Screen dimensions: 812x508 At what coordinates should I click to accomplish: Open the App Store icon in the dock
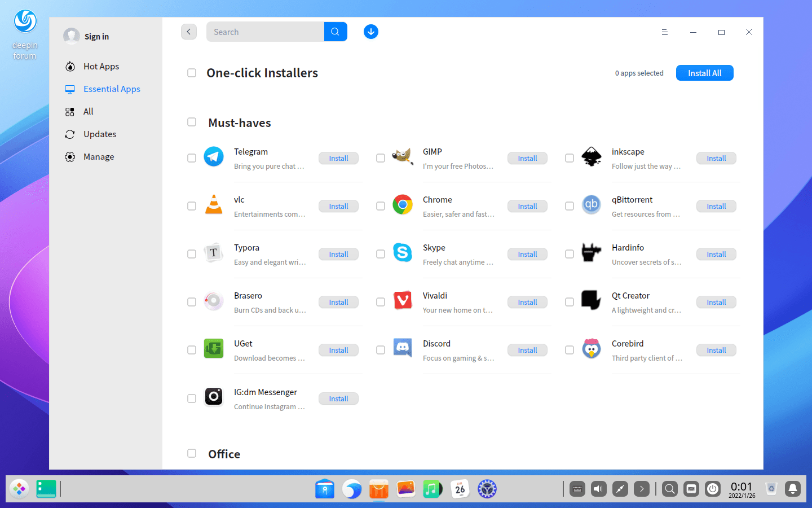(x=379, y=489)
